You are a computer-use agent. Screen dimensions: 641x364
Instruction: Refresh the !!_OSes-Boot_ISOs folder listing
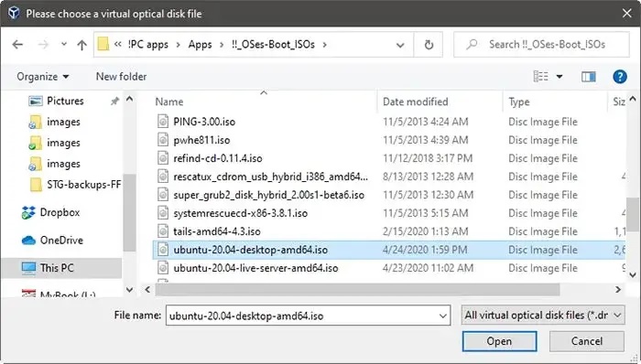pos(429,45)
